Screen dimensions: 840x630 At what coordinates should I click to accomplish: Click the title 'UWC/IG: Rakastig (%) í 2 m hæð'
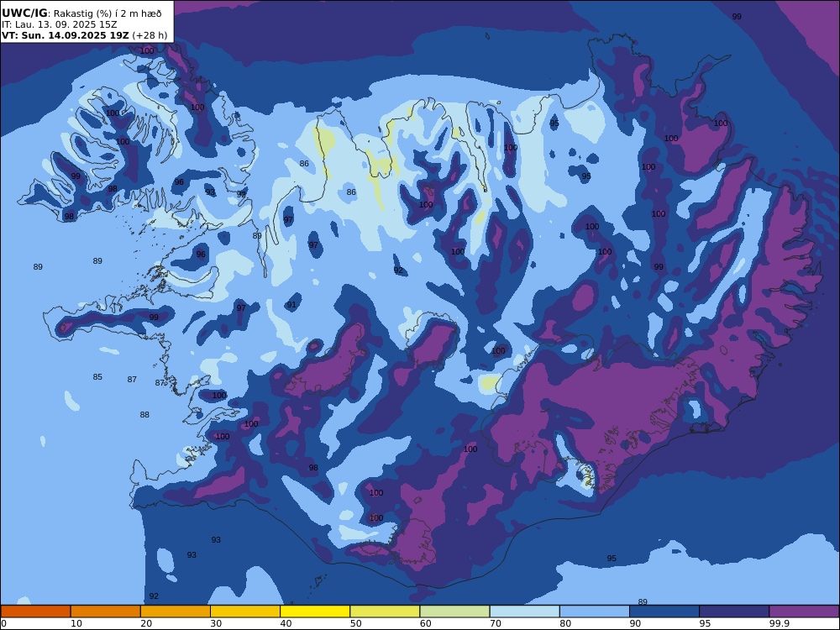pyautogui.click(x=81, y=13)
